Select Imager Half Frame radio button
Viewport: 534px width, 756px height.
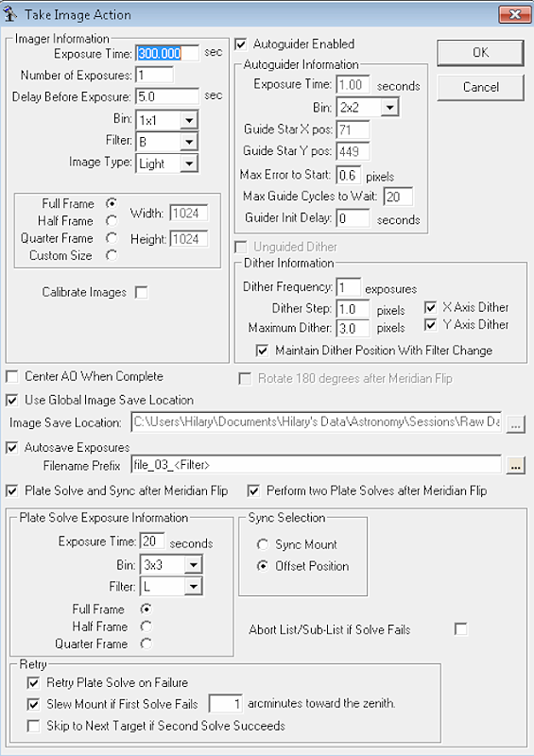[x=112, y=221]
